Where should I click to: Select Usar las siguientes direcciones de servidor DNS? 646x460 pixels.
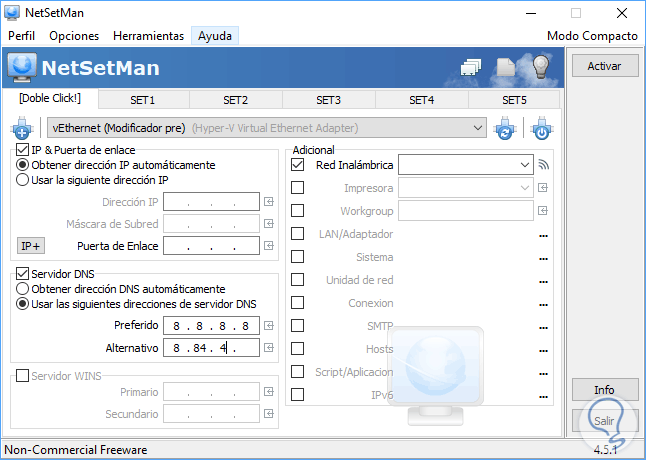(x=22, y=304)
